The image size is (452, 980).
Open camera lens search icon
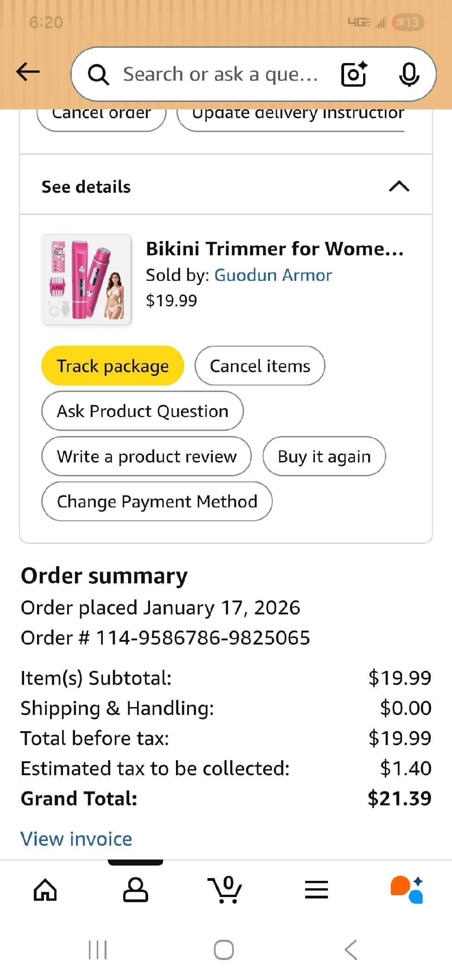coord(354,74)
